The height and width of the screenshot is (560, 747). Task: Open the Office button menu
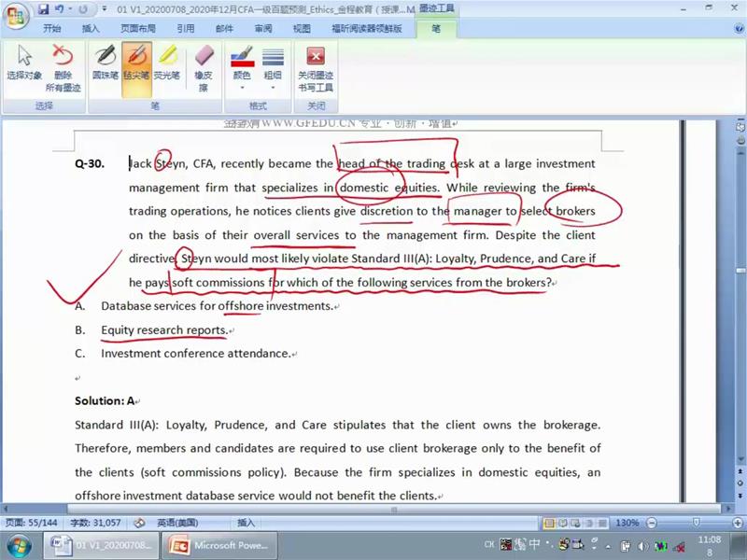click(16, 16)
